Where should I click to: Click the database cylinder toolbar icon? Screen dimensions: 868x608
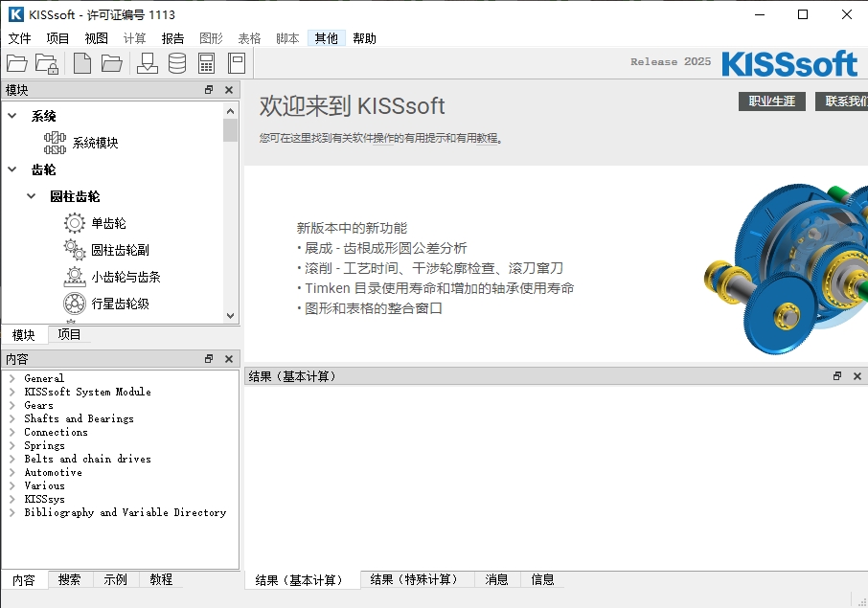[x=177, y=64]
